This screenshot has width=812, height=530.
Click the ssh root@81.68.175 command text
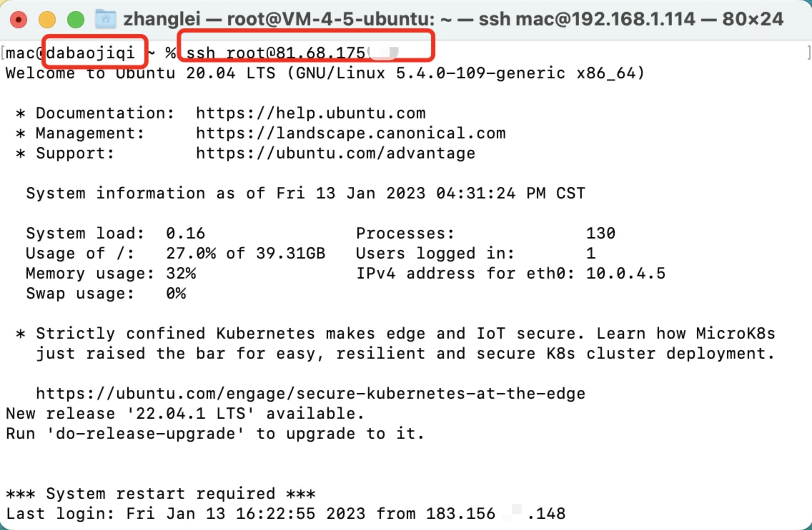point(276,53)
